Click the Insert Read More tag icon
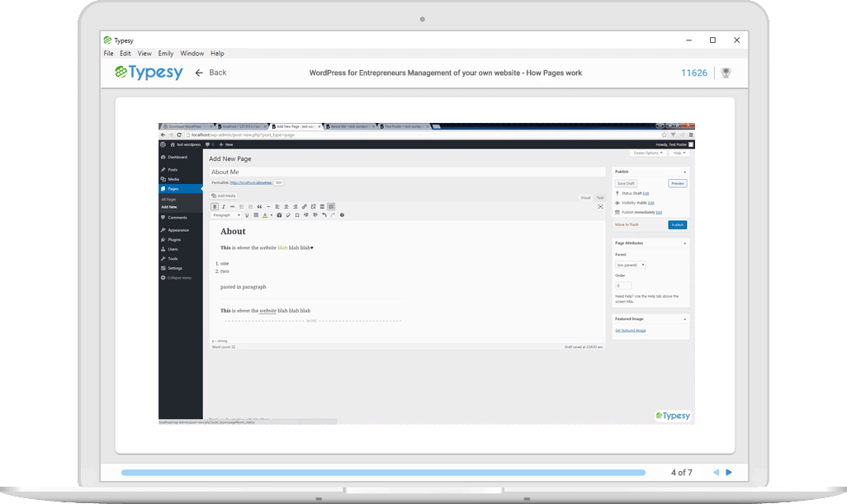Viewport: 847px width, 504px height. click(322, 207)
